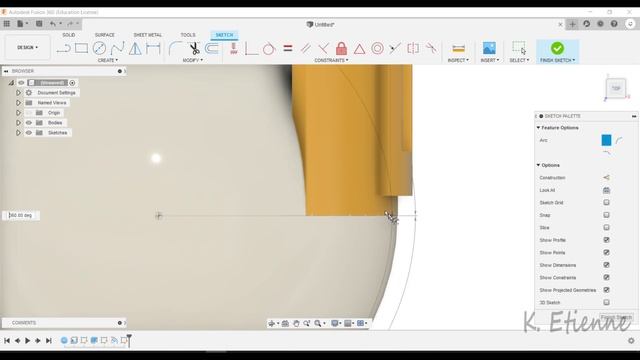Select the blue 3-point arc type option
Image resolution: width=640 pixels, height=360 pixels.
[x=607, y=140]
